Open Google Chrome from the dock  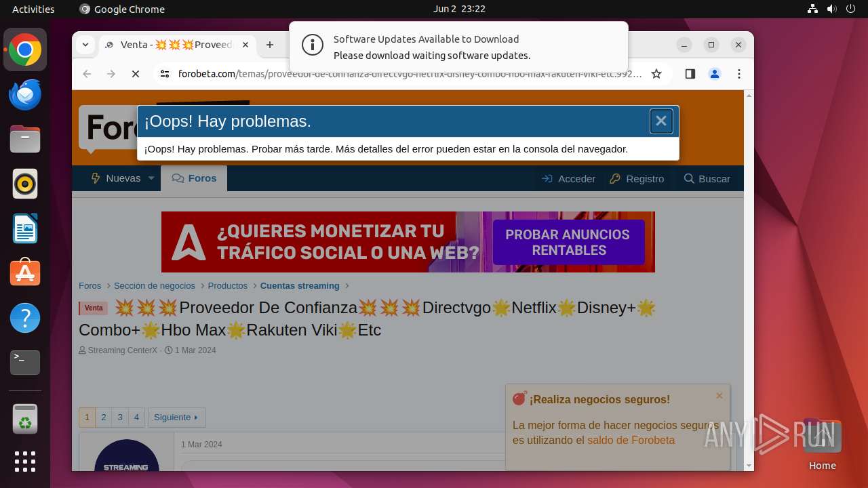click(25, 50)
